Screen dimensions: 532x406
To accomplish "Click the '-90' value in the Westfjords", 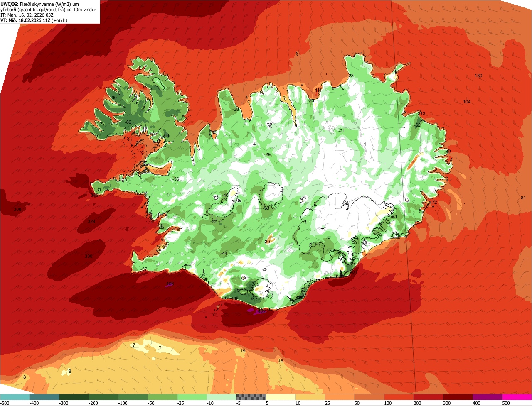I will coord(113,98).
